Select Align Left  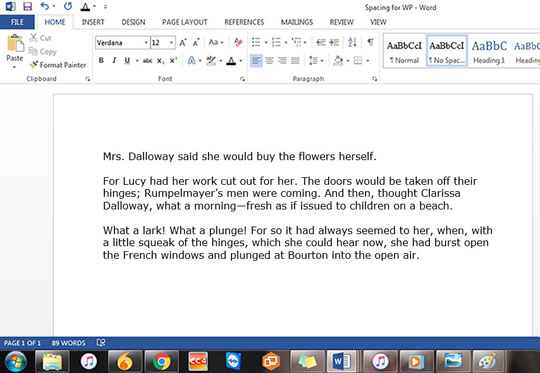[x=256, y=61]
